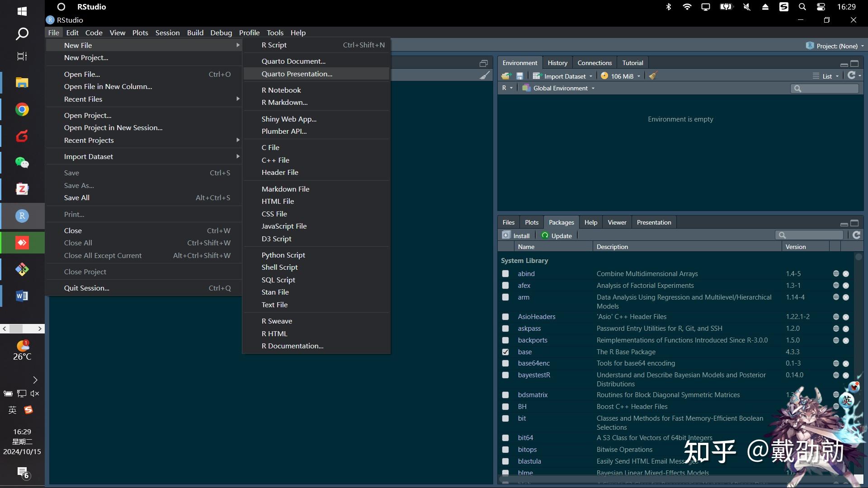Check the abind package checkbox
The width and height of the screenshot is (868, 488).
click(x=505, y=274)
